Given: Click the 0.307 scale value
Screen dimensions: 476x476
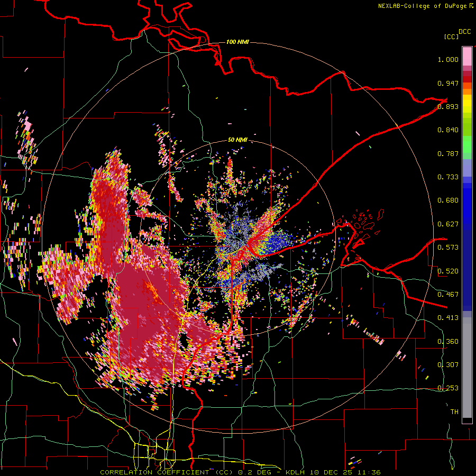Looking at the screenshot, I should point(448,365).
